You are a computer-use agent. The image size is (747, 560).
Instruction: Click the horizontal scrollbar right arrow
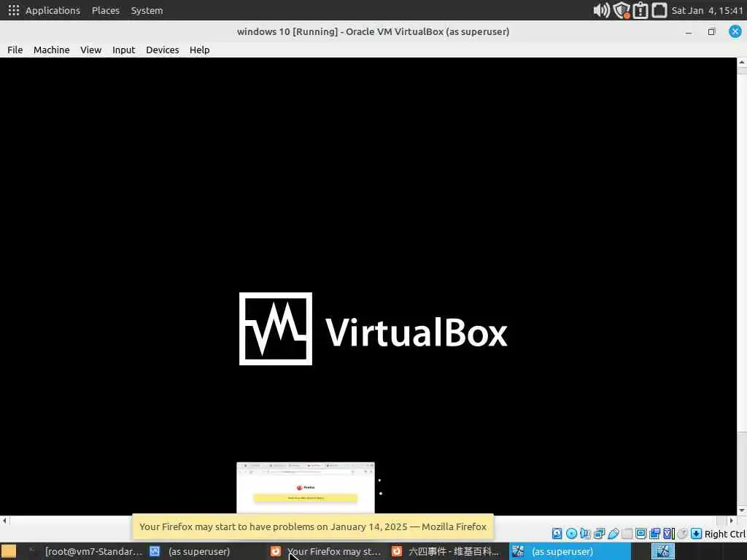click(x=732, y=521)
